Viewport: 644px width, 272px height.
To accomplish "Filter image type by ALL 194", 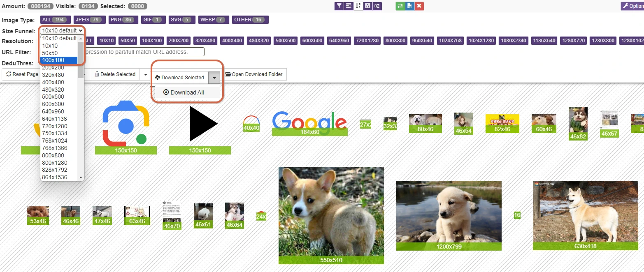I will tap(55, 20).
